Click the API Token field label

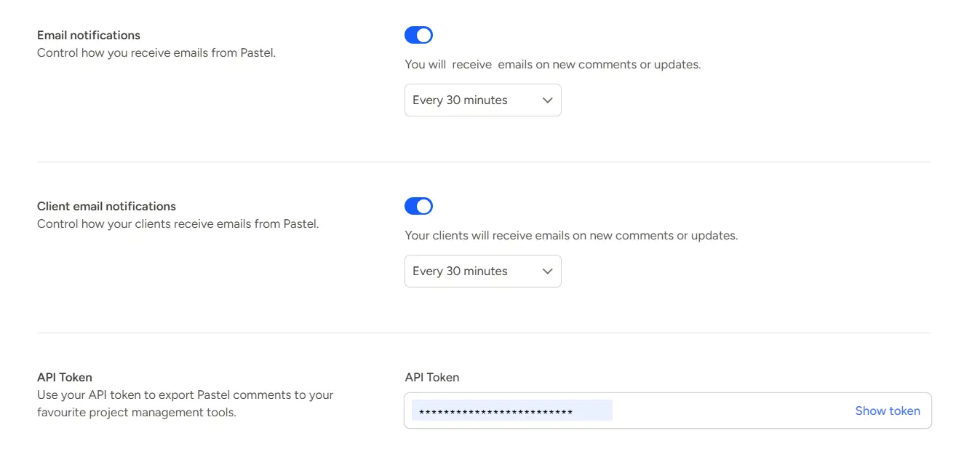(x=432, y=377)
